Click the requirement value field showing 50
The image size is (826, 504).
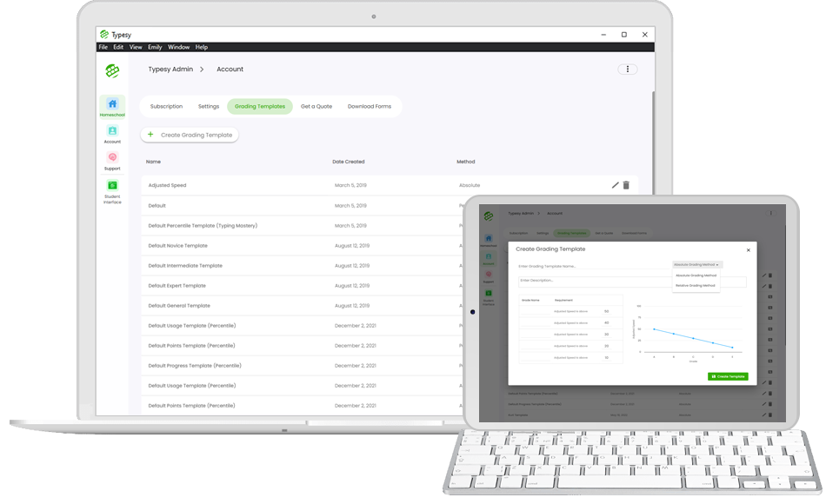606,311
